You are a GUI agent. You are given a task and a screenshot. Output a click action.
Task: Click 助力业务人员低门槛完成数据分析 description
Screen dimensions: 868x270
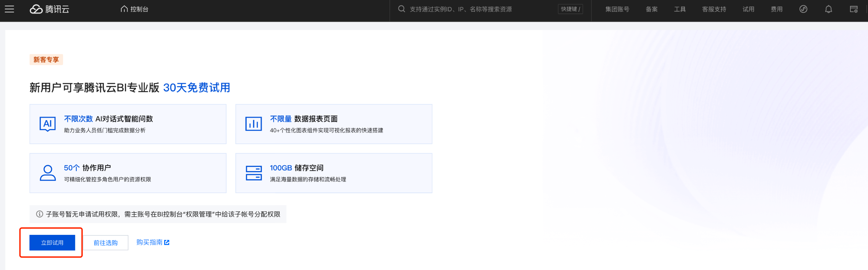click(105, 130)
